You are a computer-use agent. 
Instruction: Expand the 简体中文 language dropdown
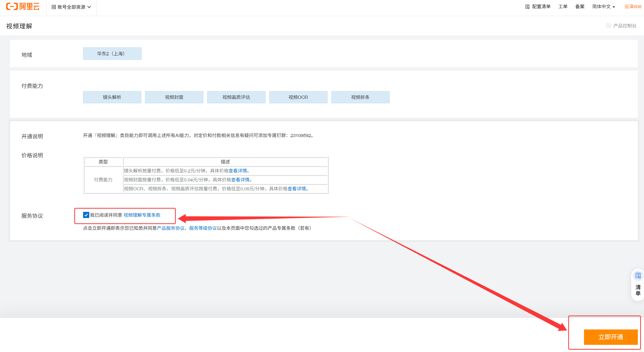pyautogui.click(x=603, y=7)
